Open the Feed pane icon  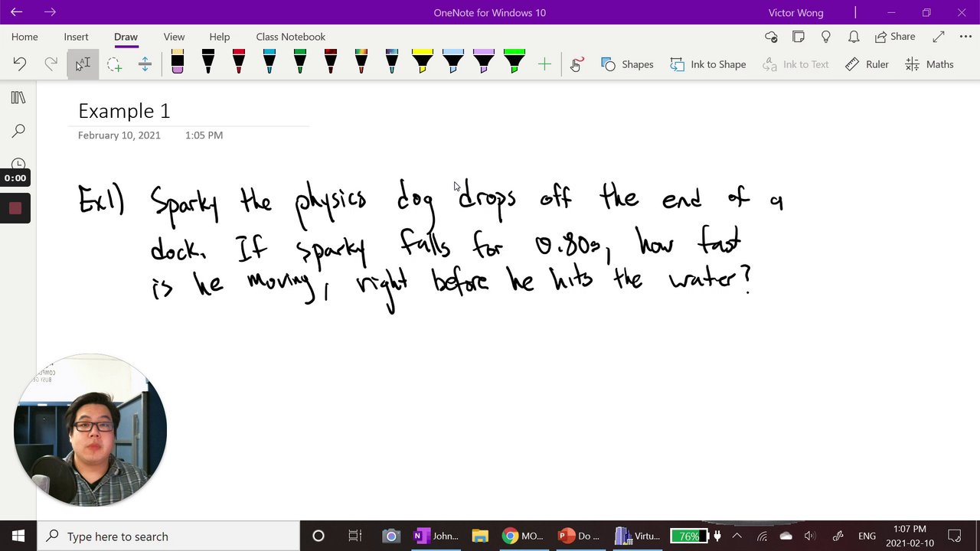coord(799,37)
